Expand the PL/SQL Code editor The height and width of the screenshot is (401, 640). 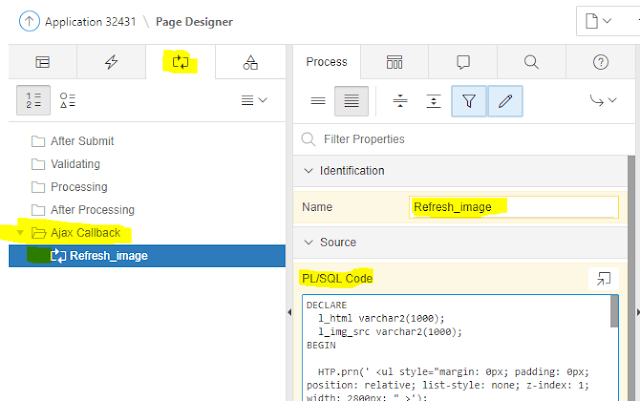click(603, 279)
